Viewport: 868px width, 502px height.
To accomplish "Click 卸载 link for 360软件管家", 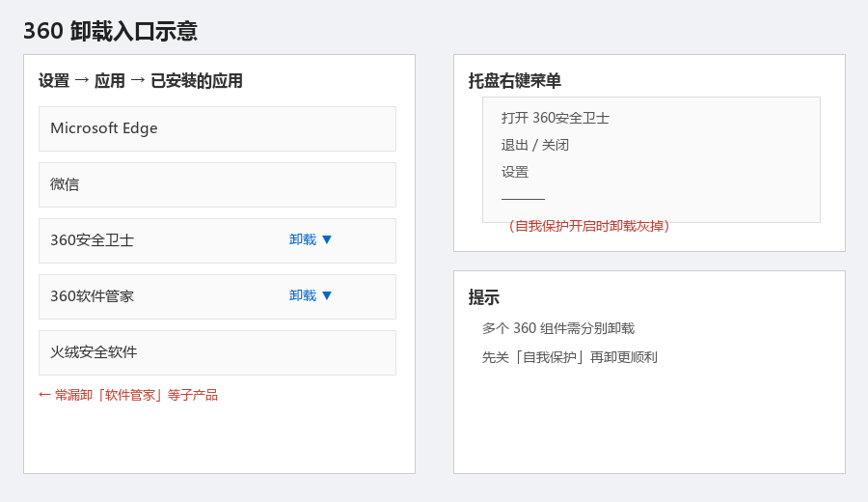I will [303, 295].
